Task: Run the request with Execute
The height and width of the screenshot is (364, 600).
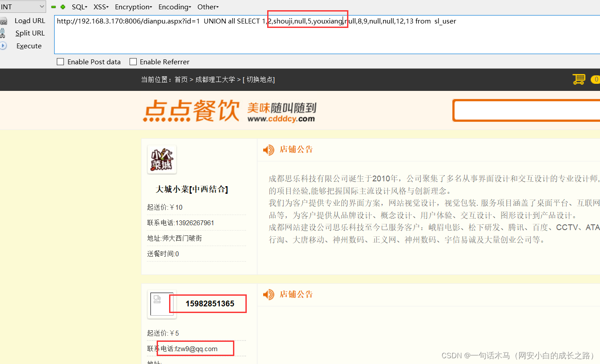Action: click(29, 46)
